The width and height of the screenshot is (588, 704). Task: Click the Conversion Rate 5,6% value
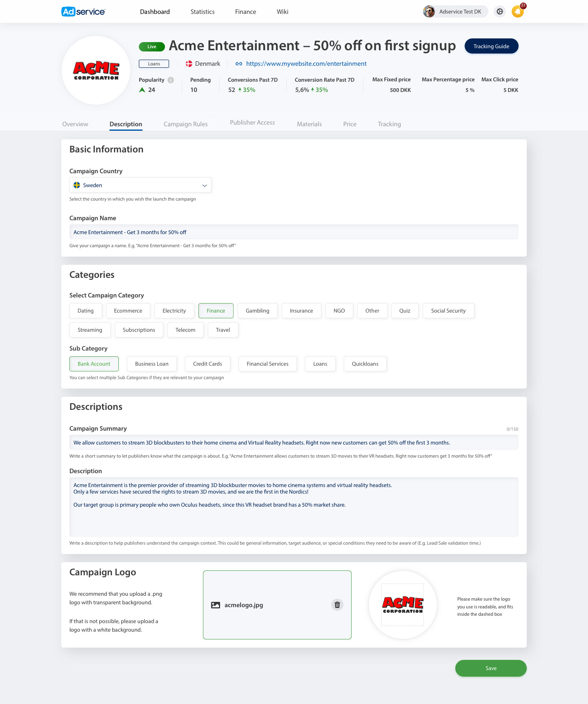[302, 90]
